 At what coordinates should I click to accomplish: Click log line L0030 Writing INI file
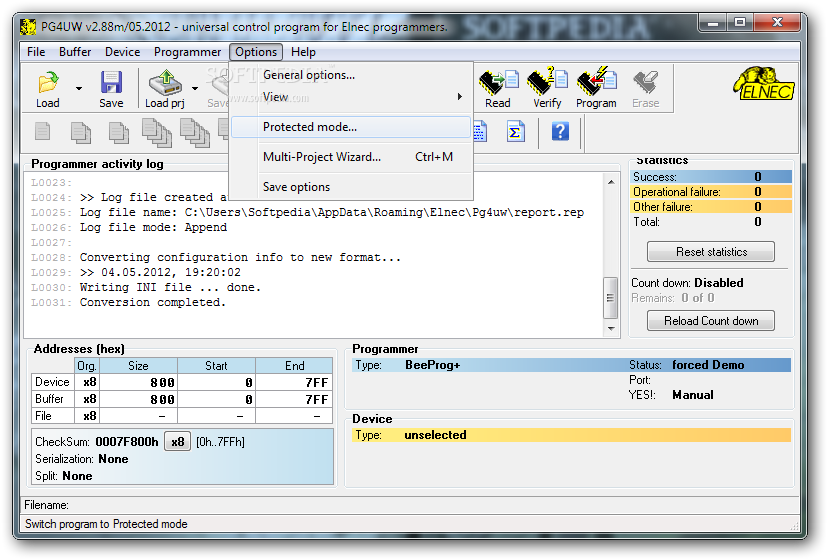[x=146, y=287]
